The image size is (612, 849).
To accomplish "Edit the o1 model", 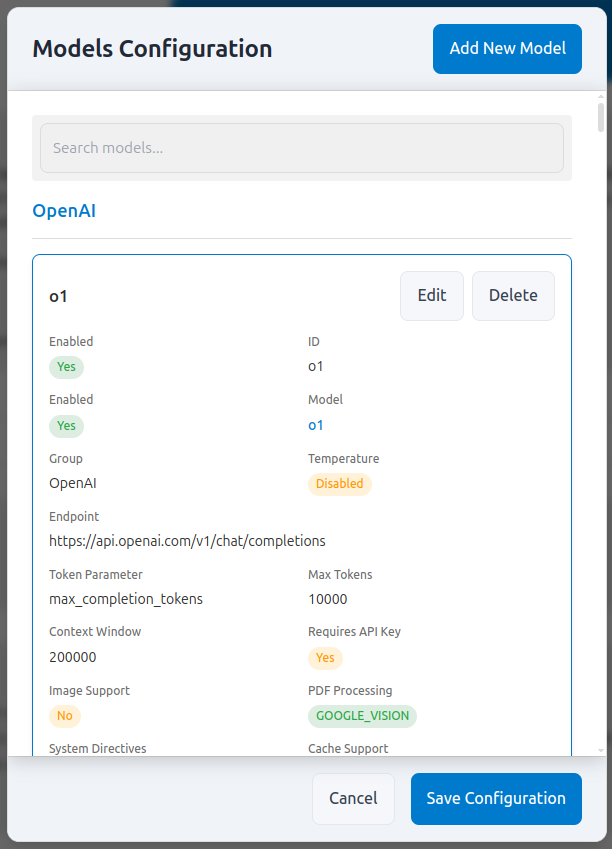I will tap(432, 296).
